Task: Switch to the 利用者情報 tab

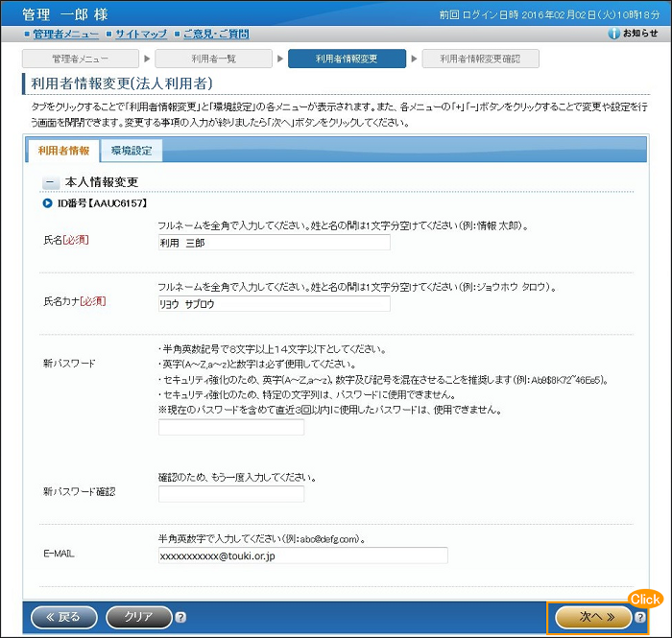Action: [63, 151]
